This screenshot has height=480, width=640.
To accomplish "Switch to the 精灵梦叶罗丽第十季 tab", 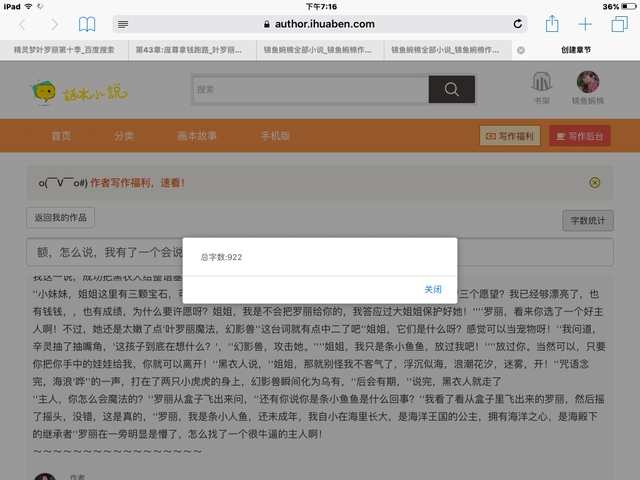I will coord(65,49).
